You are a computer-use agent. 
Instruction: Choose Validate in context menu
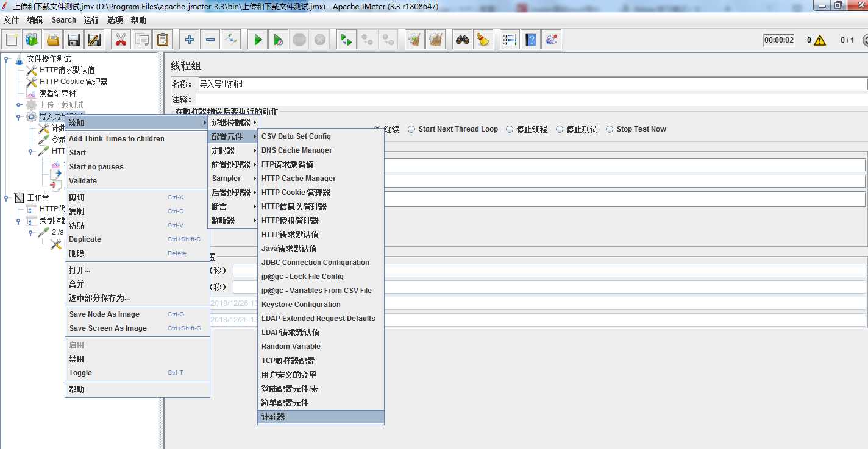pyautogui.click(x=137, y=181)
